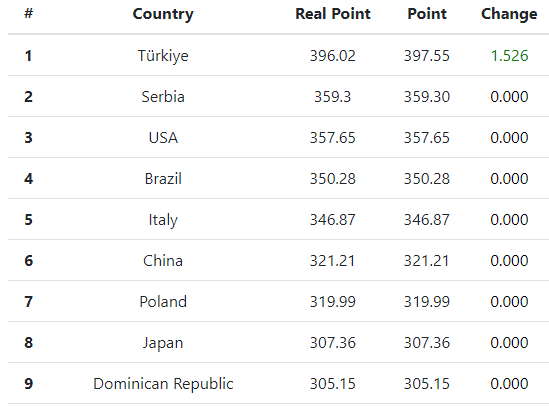Click Serbia's 359.3 real point value

click(333, 97)
